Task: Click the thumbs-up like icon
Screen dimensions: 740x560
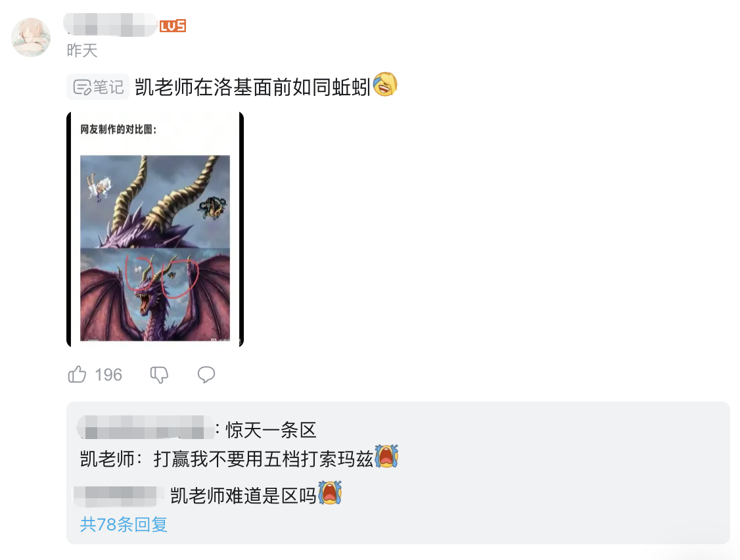Action: click(77, 375)
